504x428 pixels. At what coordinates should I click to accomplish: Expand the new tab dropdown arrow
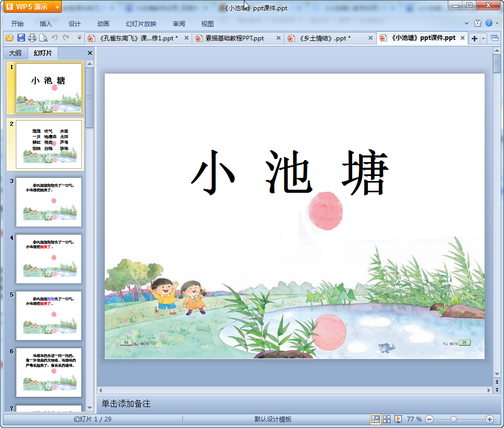pos(483,38)
